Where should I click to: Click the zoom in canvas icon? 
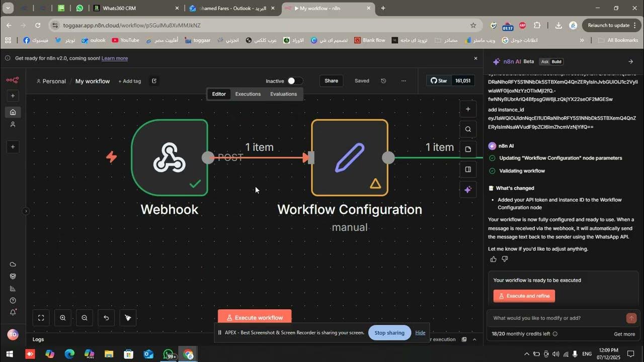coord(63,318)
